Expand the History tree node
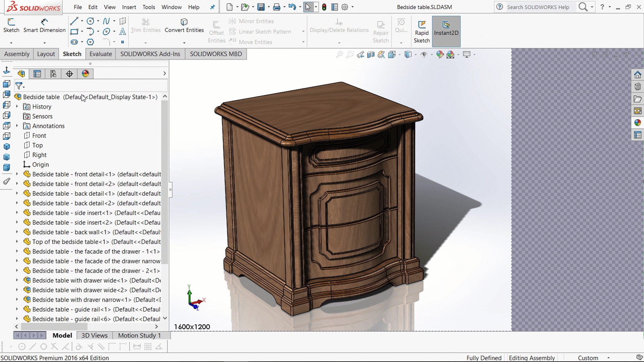The width and height of the screenshot is (644, 362). click(x=17, y=107)
